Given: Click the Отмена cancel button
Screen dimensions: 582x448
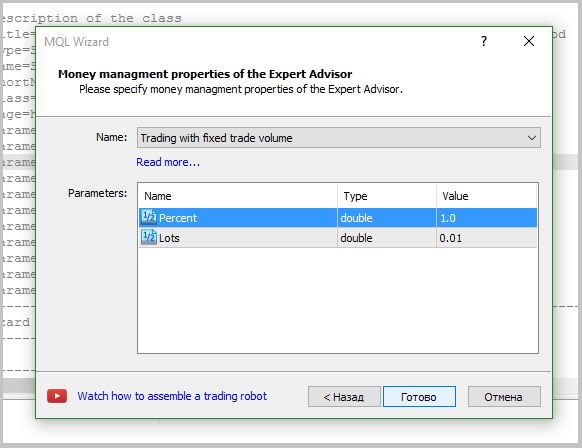Looking at the screenshot, I should click(504, 397).
